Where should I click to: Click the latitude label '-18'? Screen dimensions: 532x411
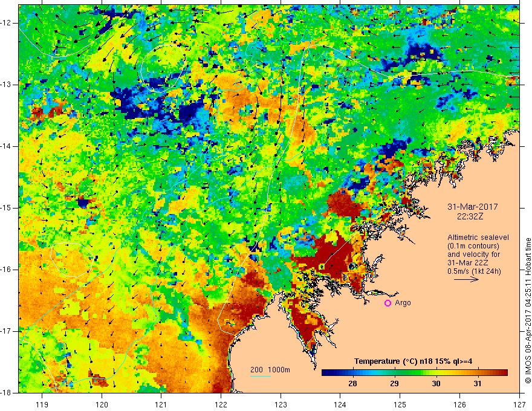(x=7, y=393)
